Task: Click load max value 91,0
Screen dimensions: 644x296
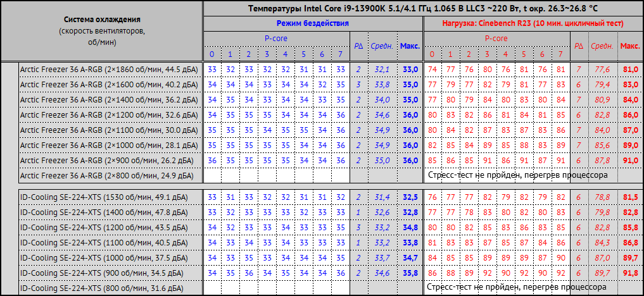Action: click(x=630, y=161)
